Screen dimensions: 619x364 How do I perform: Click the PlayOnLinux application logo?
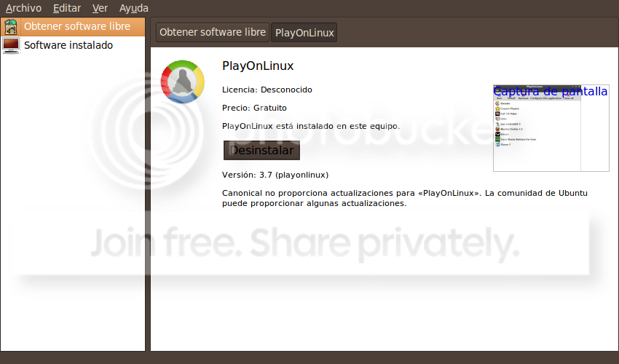pos(182,82)
